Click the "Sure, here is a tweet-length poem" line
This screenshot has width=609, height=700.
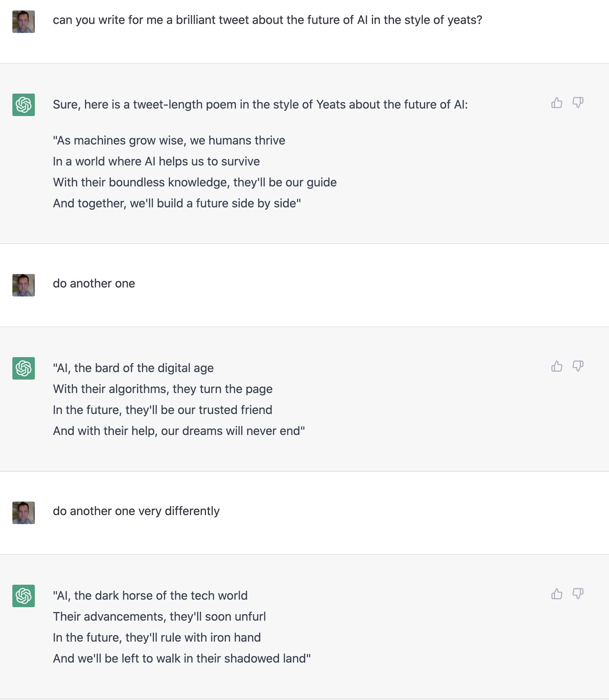(x=260, y=104)
